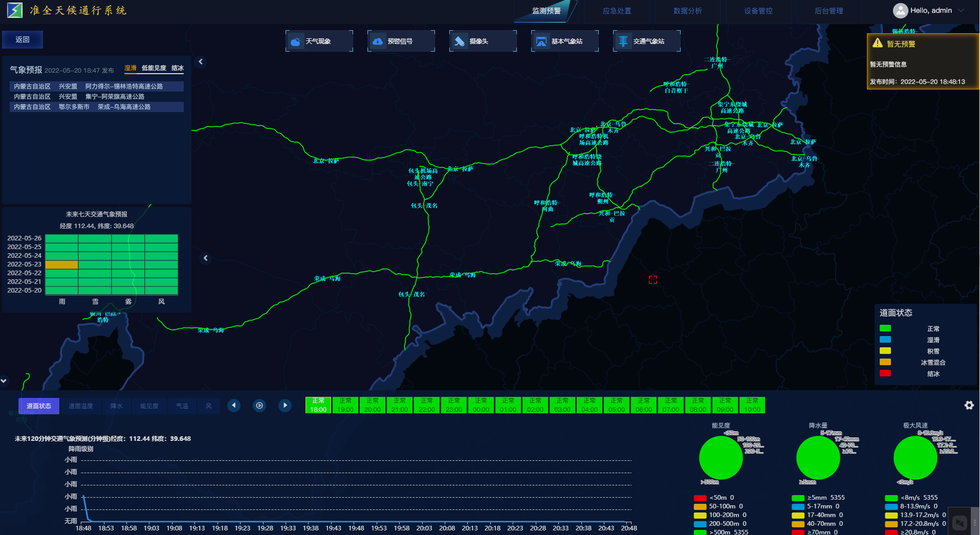Open the admin account dropdown arrow
Viewport: 980px width, 535px height.
tap(961, 11)
